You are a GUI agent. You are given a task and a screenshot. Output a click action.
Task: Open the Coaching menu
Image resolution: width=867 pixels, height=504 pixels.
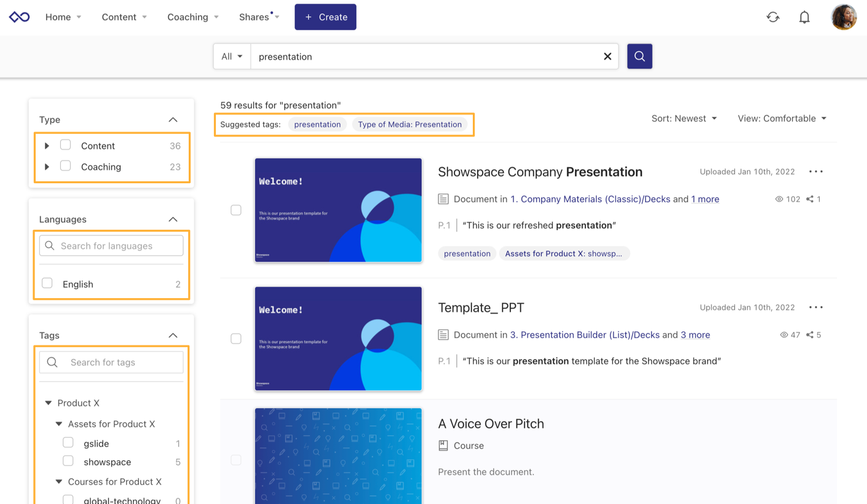click(193, 17)
